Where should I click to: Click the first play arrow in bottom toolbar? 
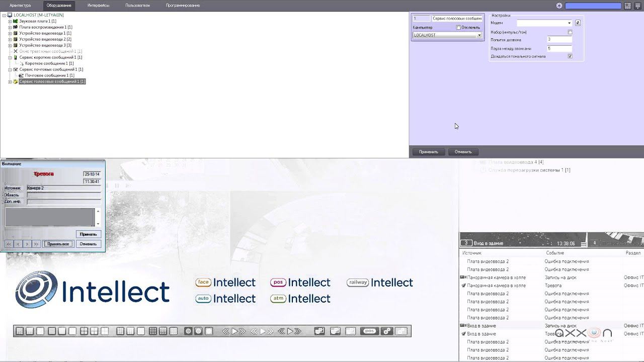tap(234, 331)
